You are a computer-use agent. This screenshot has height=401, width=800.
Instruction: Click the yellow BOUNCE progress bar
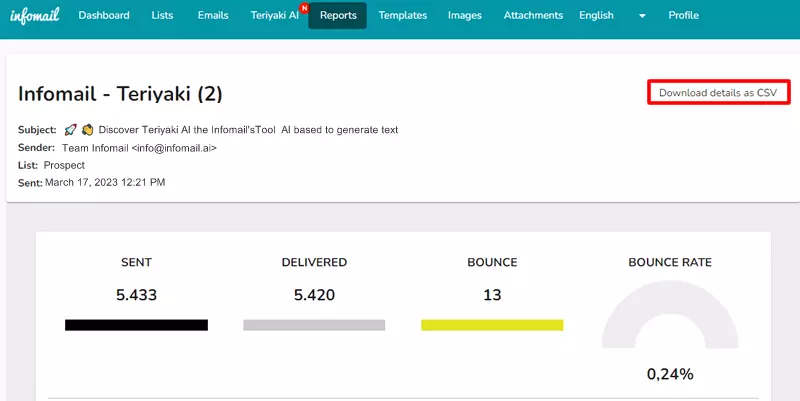(492, 325)
